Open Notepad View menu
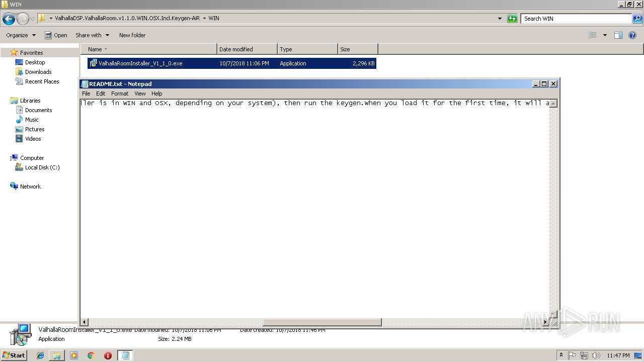Viewport: 644px width, 362px height. (140, 94)
